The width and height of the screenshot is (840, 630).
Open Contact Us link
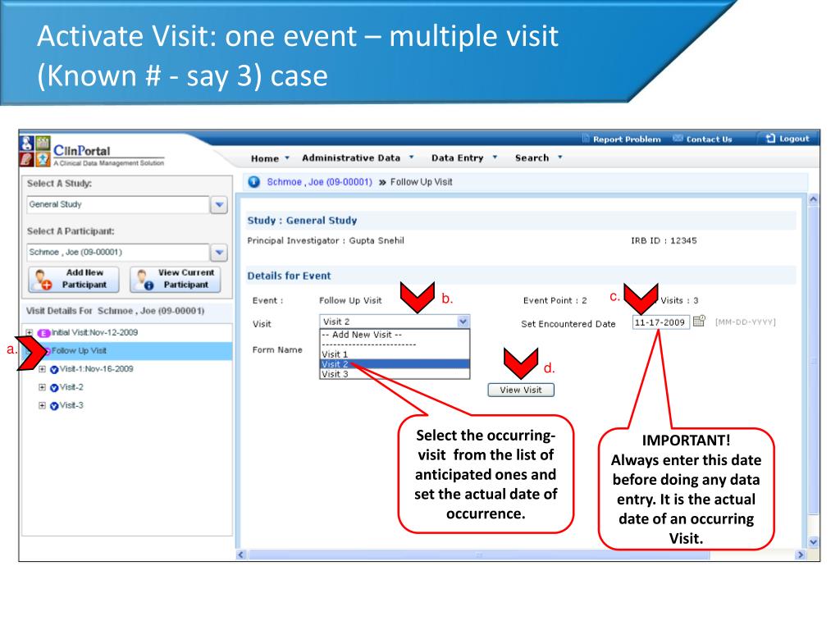coord(709,139)
